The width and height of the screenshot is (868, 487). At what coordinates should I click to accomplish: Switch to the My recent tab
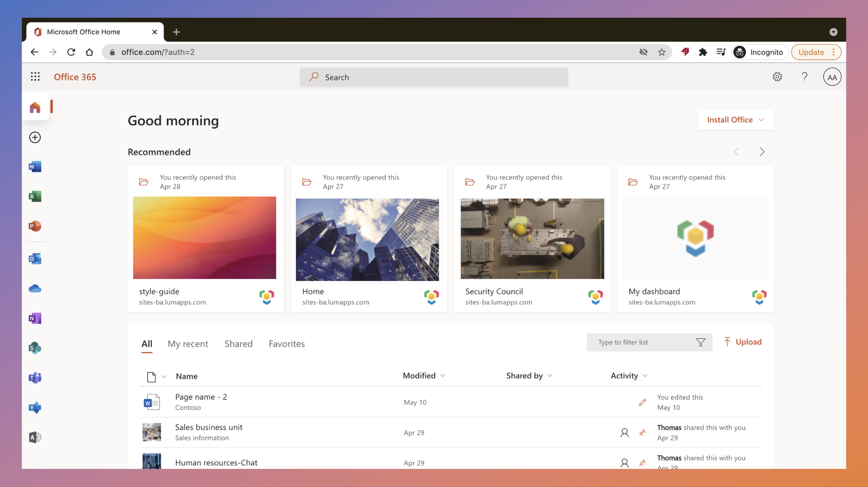(188, 344)
